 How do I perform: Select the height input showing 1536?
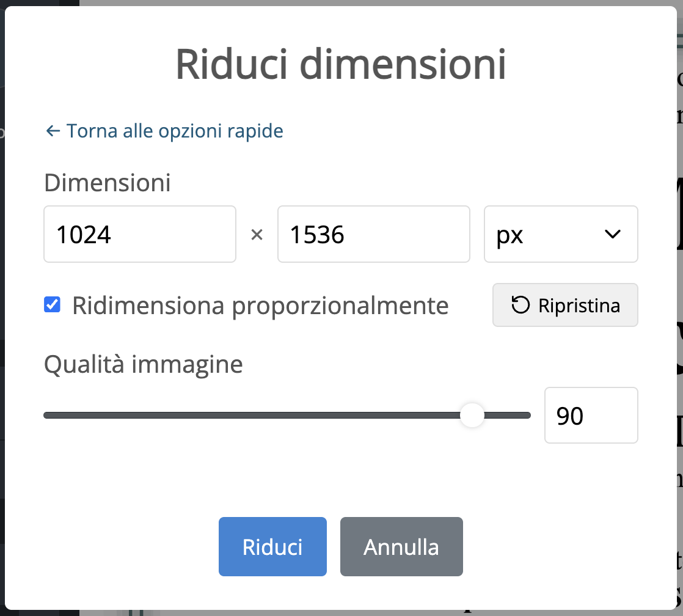tap(373, 234)
